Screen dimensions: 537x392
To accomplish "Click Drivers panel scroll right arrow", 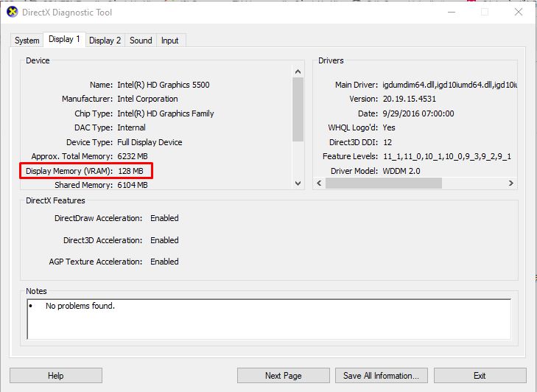I will (x=511, y=183).
